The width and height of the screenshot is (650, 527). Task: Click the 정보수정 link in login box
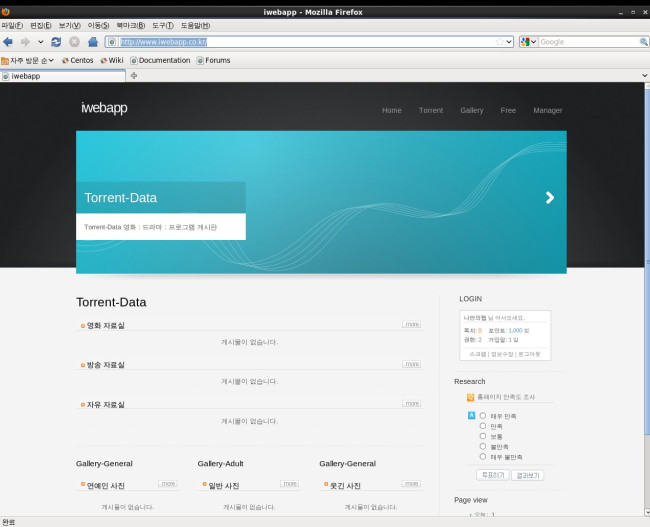tap(502, 354)
